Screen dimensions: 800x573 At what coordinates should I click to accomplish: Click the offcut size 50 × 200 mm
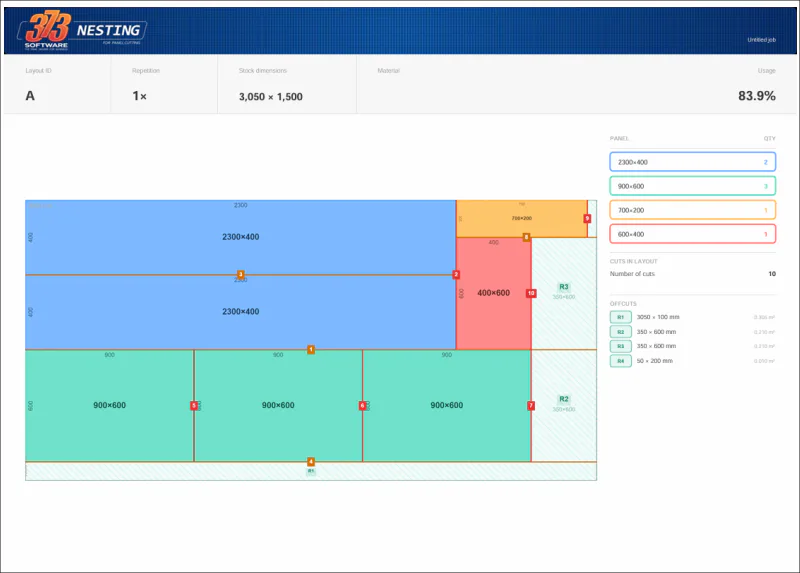tap(655, 361)
